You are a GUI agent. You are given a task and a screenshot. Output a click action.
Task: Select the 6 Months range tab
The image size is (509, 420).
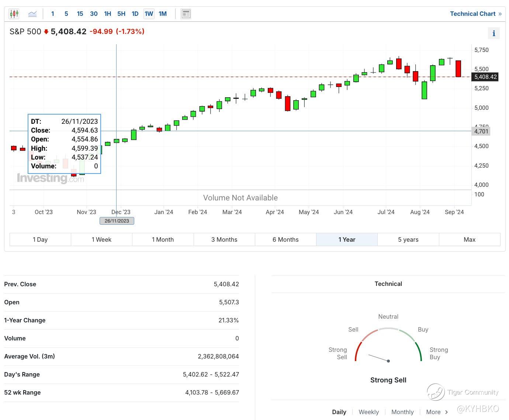pyautogui.click(x=285, y=239)
